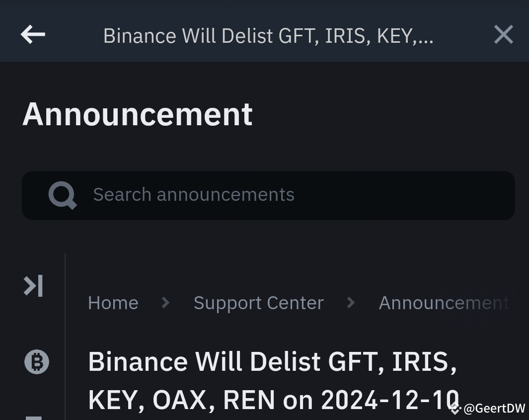529x420 pixels.
Task: Click the Binance diamond logo watermark
Action: tap(455, 409)
